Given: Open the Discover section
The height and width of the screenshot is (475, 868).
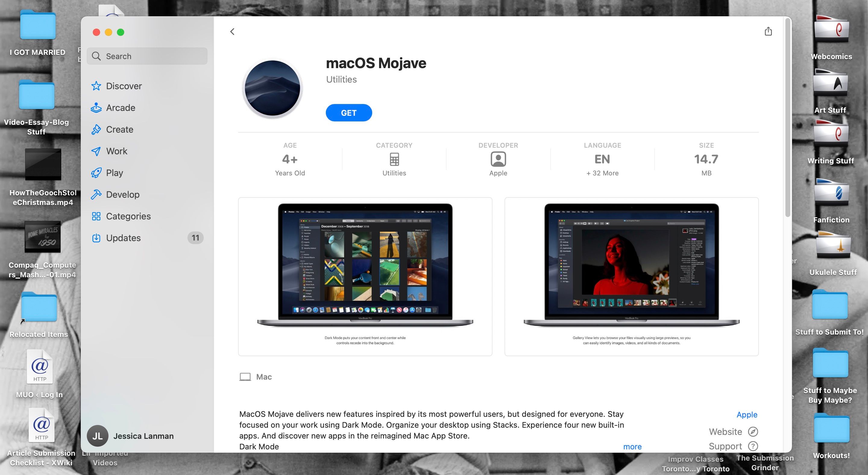Looking at the screenshot, I should coord(124,86).
